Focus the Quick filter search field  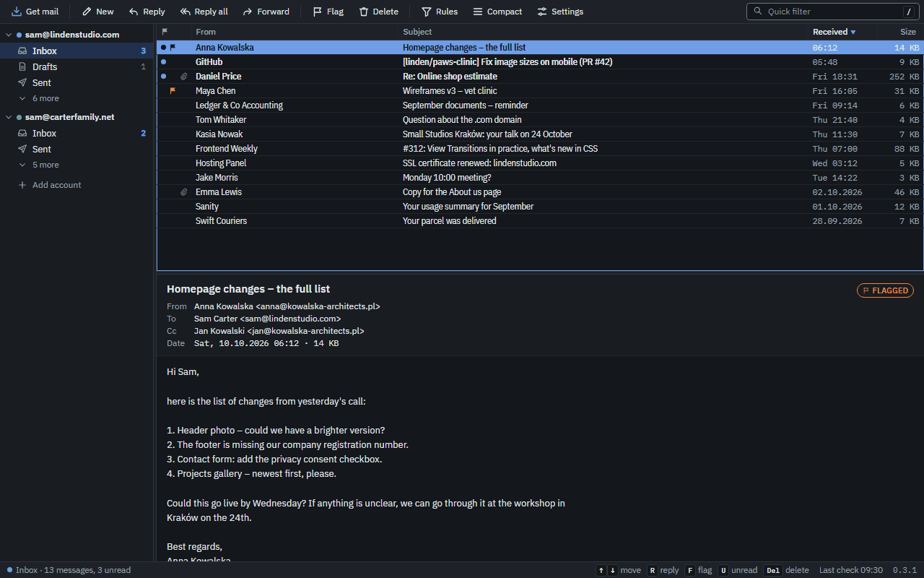834,12
